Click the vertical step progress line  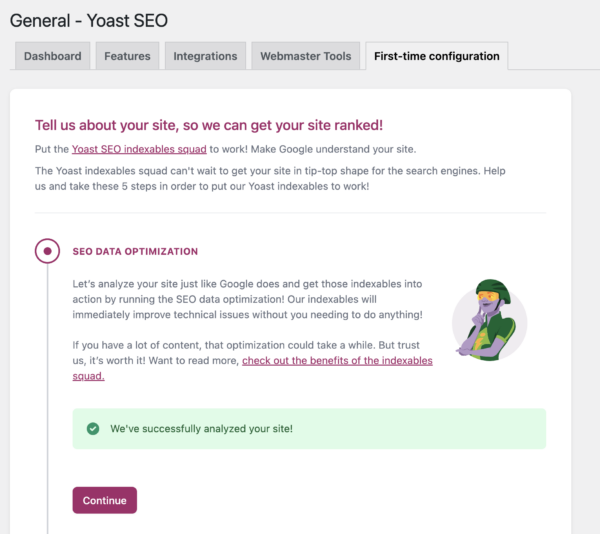tap(47, 398)
